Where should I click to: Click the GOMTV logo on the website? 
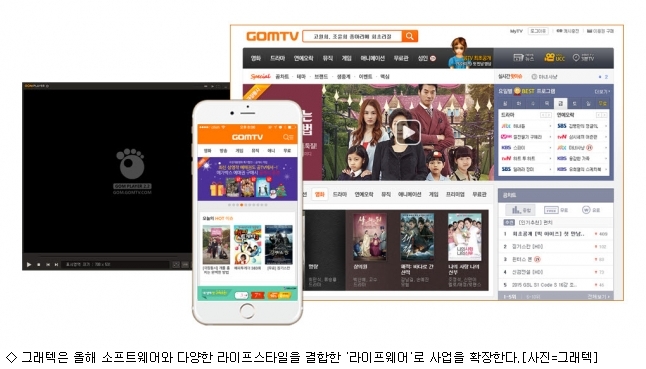[272, 36]
